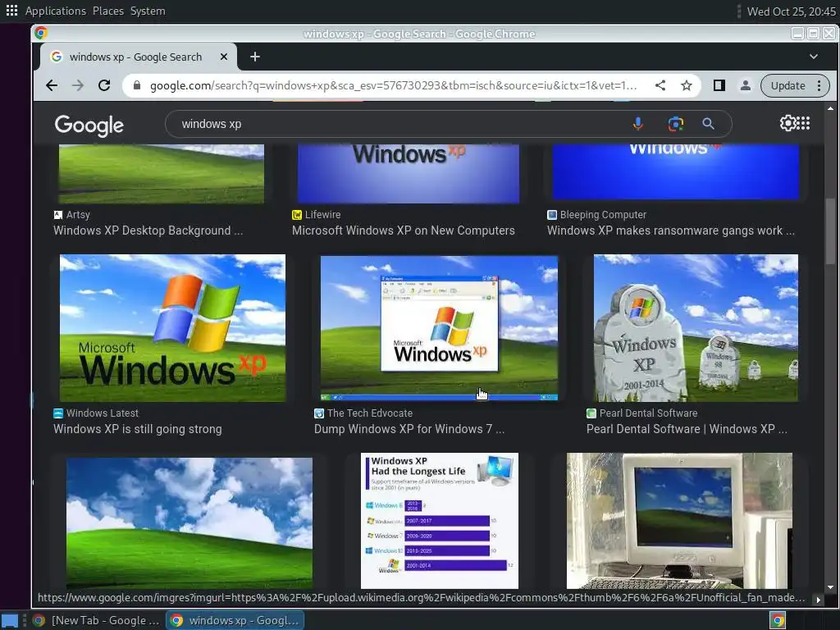Go back to the previous page
The width and height of the screenshot is (840, 630).
click(52, 85)
